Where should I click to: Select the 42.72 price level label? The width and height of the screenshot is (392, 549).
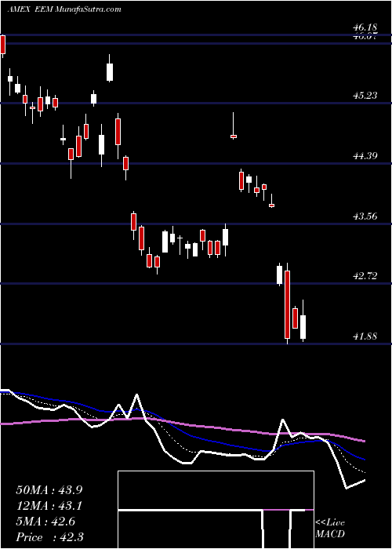point(365,276)
